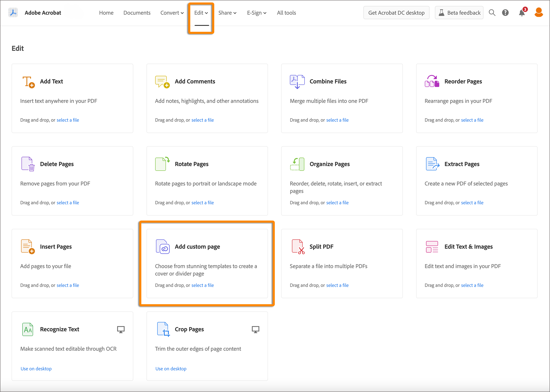Click the Reorder Pages tool icon

[x=432, y=82]
